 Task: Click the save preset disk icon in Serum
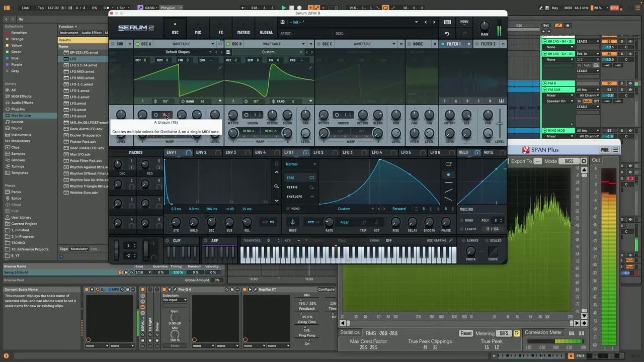(282, 22)
